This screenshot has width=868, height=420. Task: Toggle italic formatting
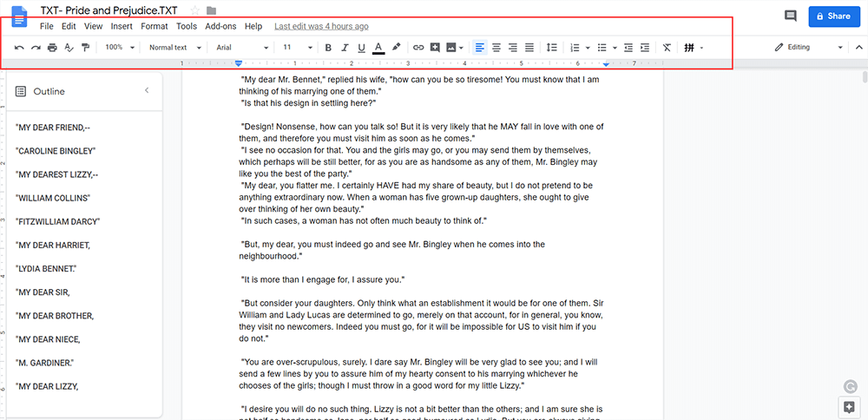(x=345, y=48)
